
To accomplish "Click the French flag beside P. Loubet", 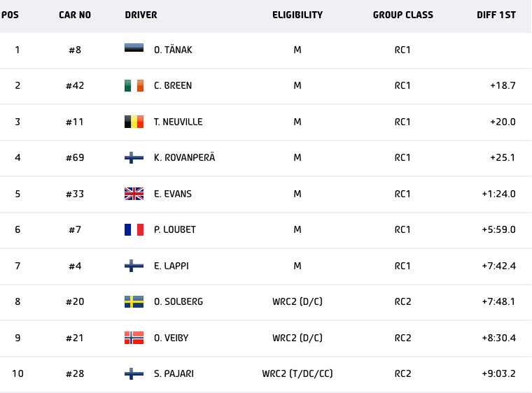I will coord(134,229).
